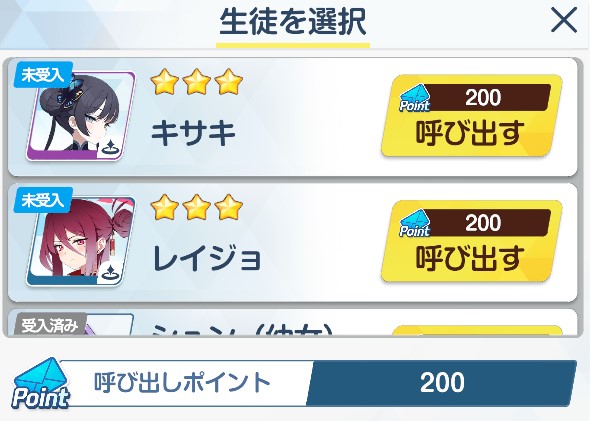The width and height of the screenshot is (590, 421).
Task: Click the three-star rating for Kisaki
Action: 196,82
